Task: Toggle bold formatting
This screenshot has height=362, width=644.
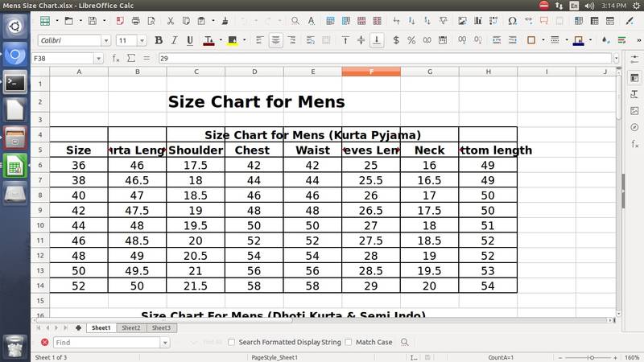Action: tap(159, 40)
